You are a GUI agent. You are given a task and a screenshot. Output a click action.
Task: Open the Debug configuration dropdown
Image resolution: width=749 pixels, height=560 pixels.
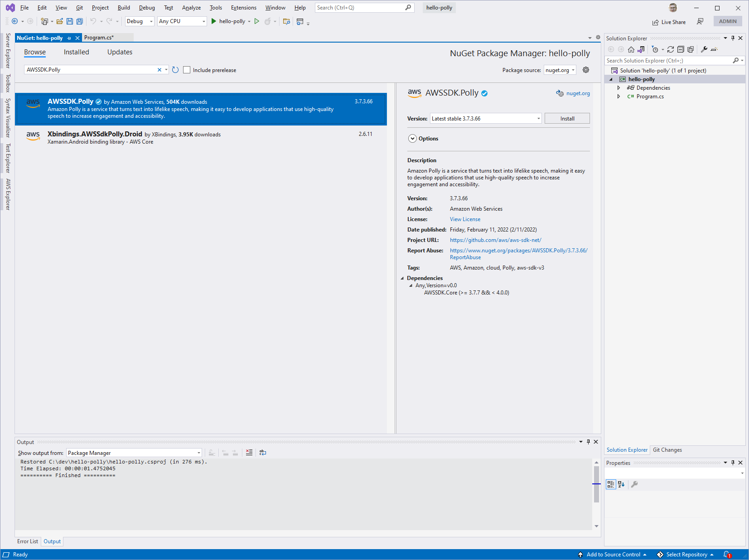pos(140,21)
